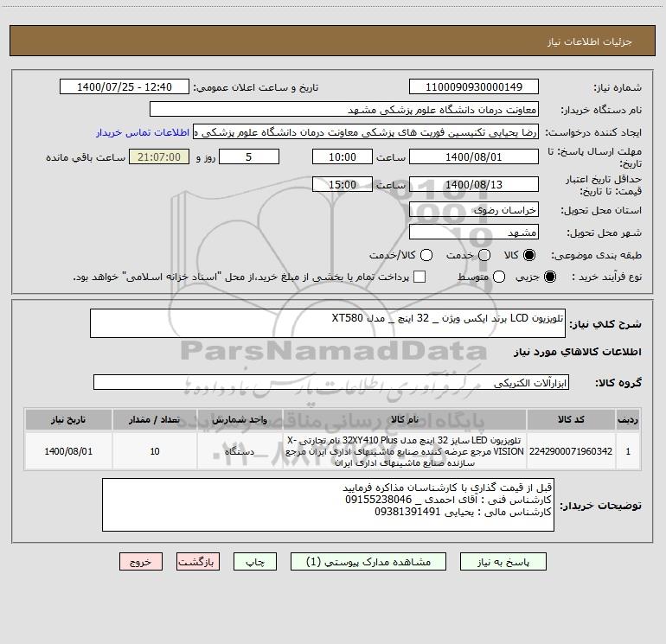Click the deadline hour field 10:00
The width and height of the screenshot is (666, 644).
point(343,157)
